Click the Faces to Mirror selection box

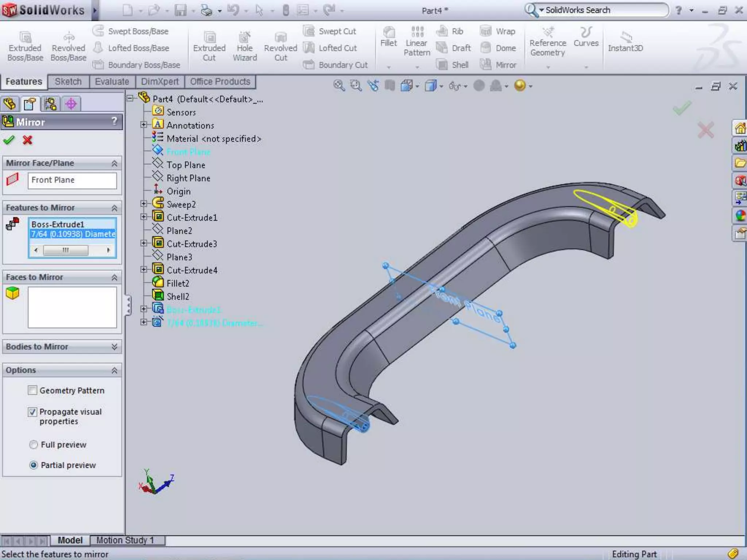[x=72, y=307]
